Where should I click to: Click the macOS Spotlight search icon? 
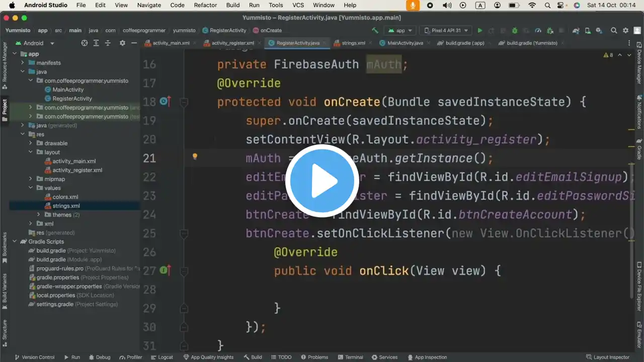tap(548, 5)
